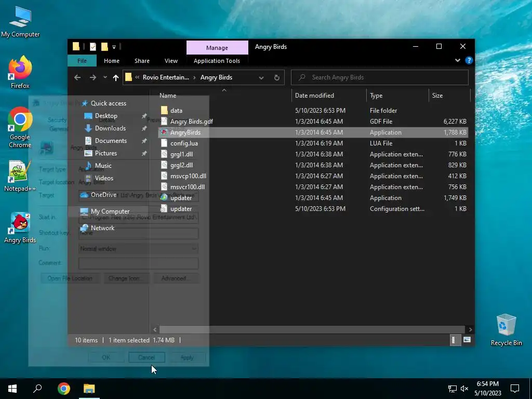Go back with the Back arrow
This screenshot has height=399, width=532.
[77, 78]
